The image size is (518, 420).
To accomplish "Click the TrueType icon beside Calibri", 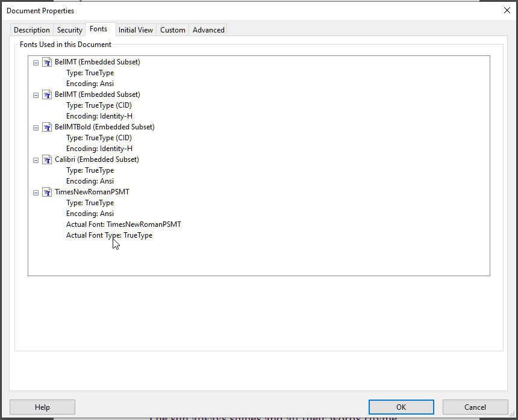I will pyautogui.click(x=47, y=159).
